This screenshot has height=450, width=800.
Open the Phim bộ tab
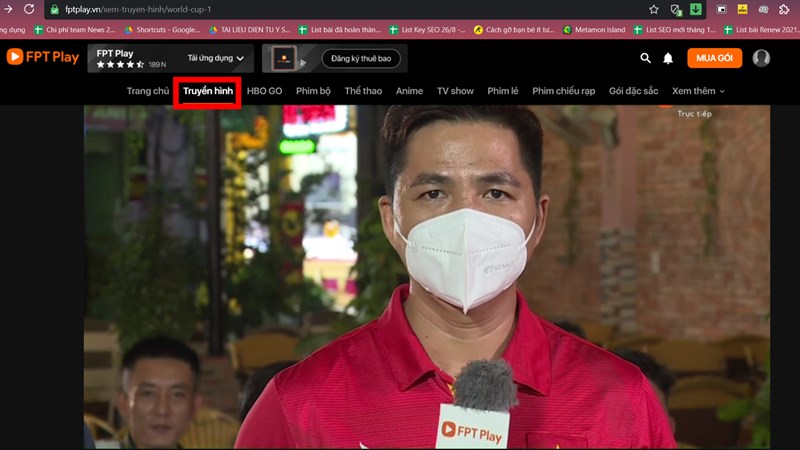pos(313,91)
